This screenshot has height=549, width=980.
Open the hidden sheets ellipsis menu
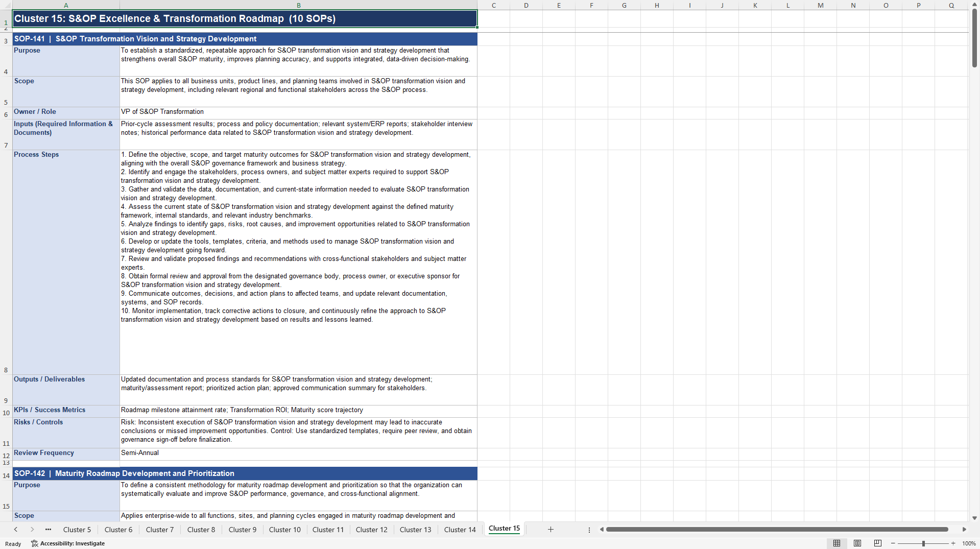pos(48,530)
